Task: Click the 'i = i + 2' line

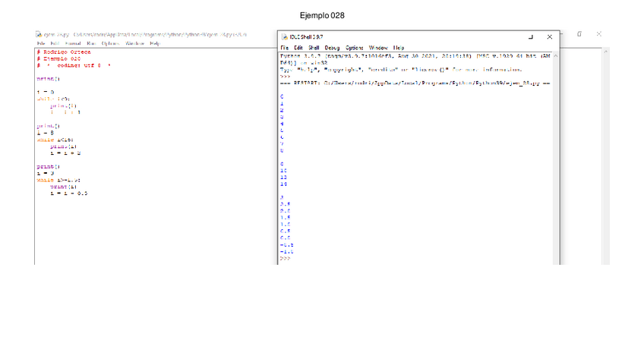Action: pyautogui.click(x=65, y=153)
